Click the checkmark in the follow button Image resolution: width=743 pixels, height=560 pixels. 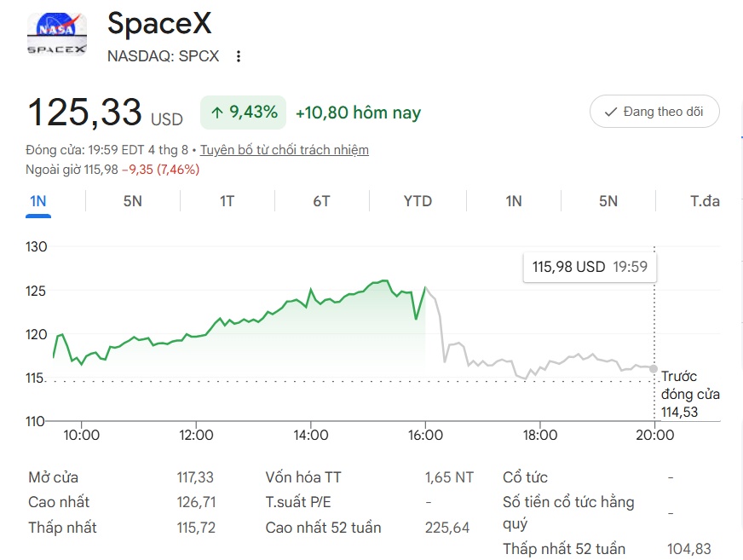(611, 112)
